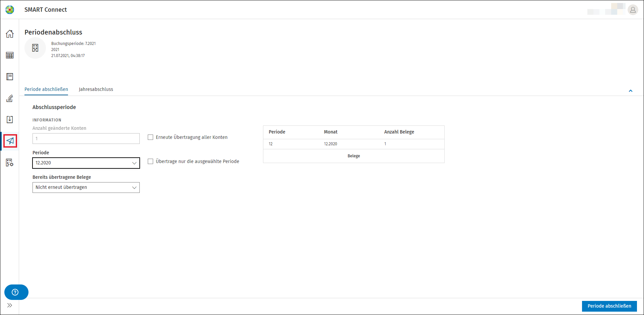Click the round company building icon

coord(35,48)
